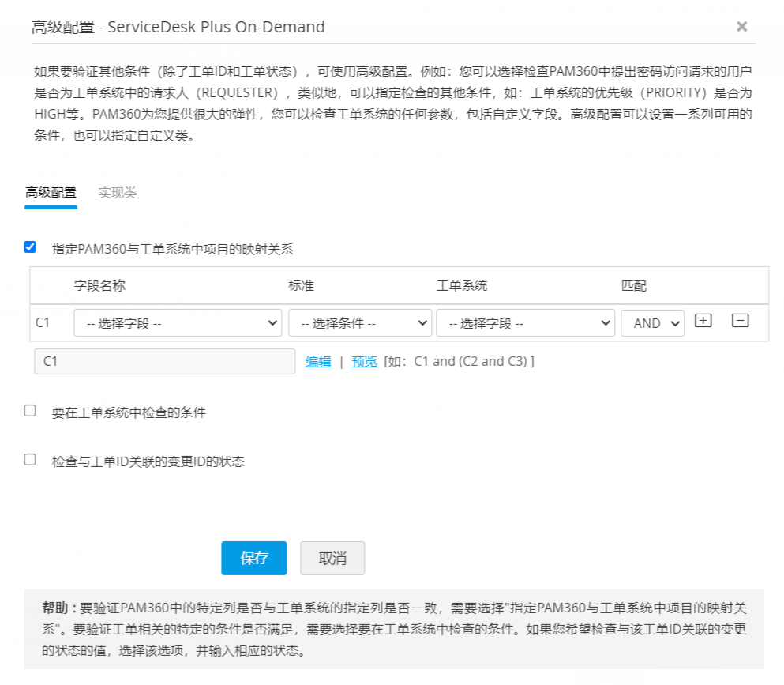Uncheck 指定PAM360与工单系统中项目的映射关系 checkbox
The width and height of the screenshot is (784, 685).
coord(30,247)
